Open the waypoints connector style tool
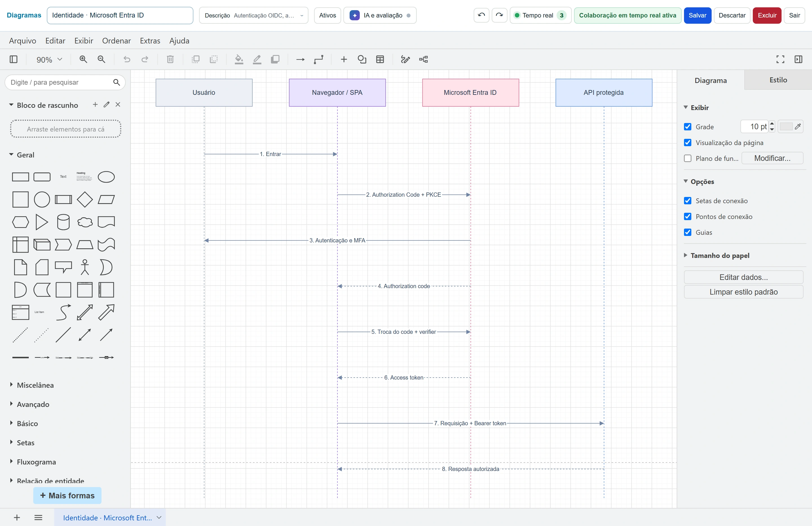This screenshot has width=812, height=526. (319, 60)
